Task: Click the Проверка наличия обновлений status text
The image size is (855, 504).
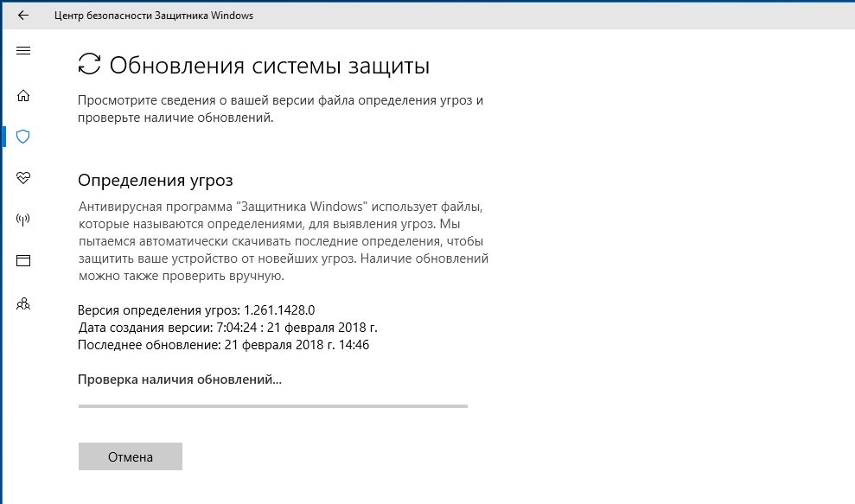Action: click(180, 380)
